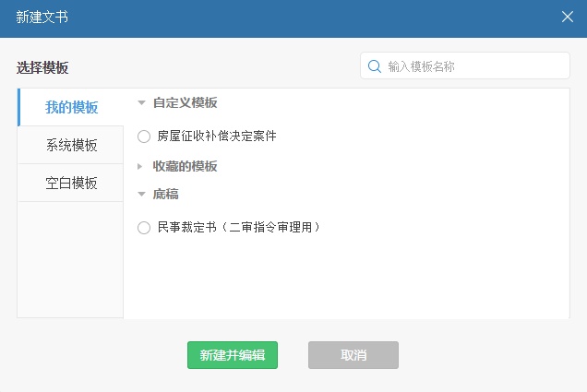This screenshot has height=392, width=587.
Task: Click the 自定义模板 group heading text
Action: point(185,103)
